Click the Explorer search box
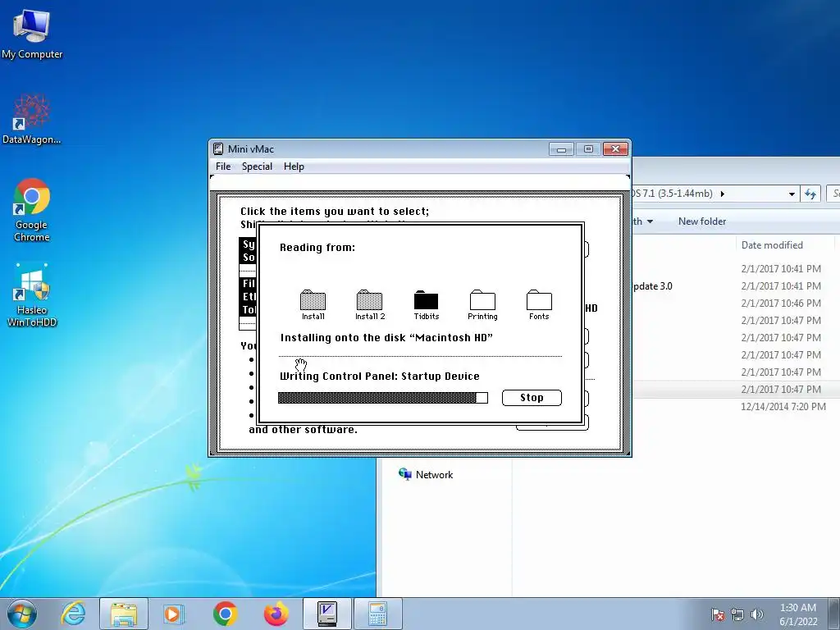840x630 pixels. 833,194
